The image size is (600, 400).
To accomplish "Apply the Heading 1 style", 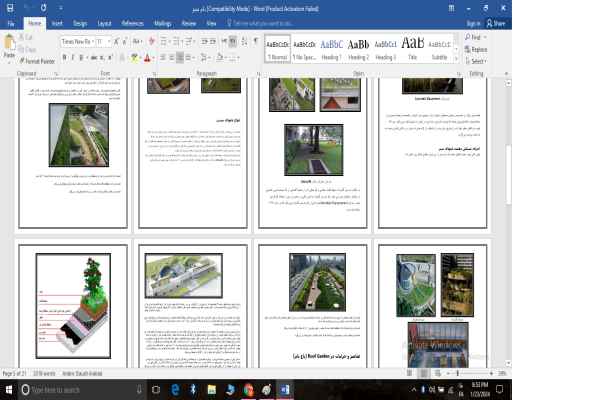I will (x=331, y=47).
